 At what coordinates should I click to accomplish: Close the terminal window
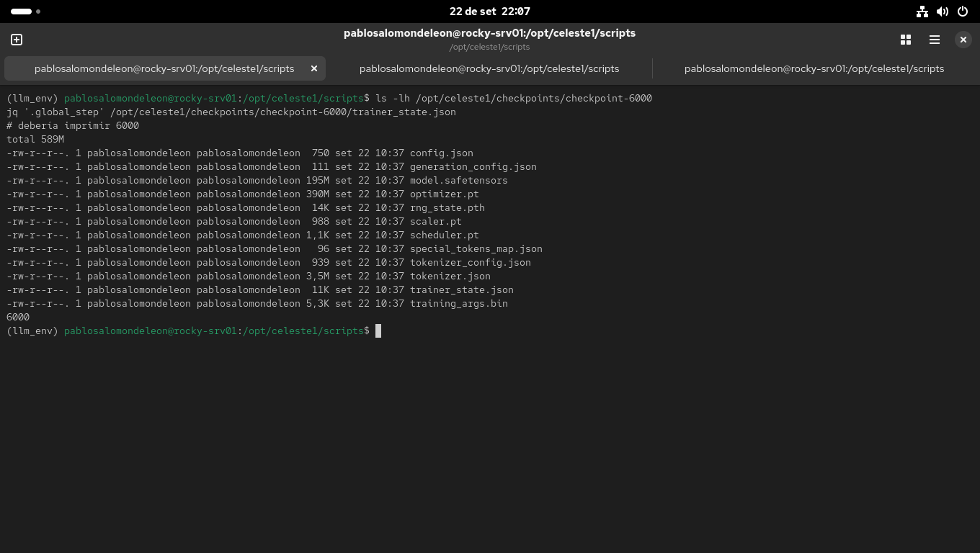[963, 40]
